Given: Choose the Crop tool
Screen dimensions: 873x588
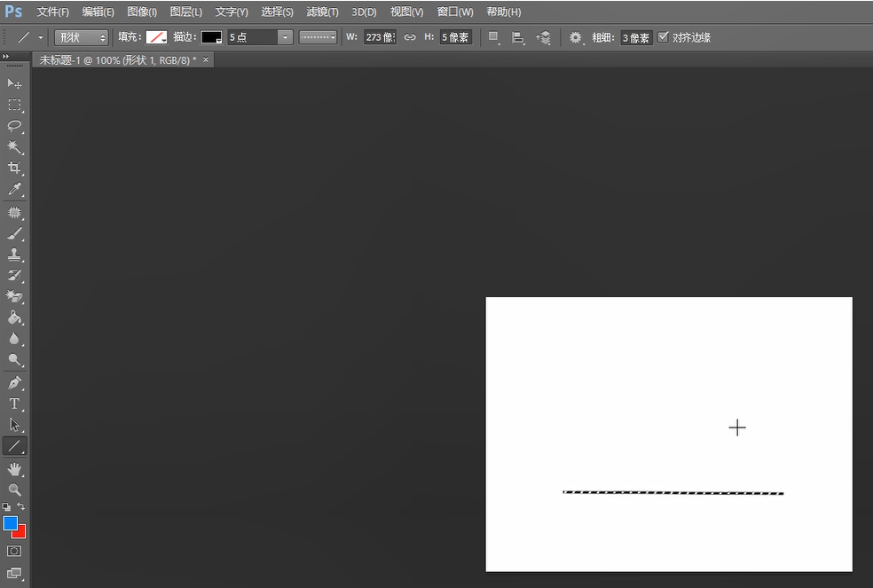Looking at the screenshot, I should point(14,169).
